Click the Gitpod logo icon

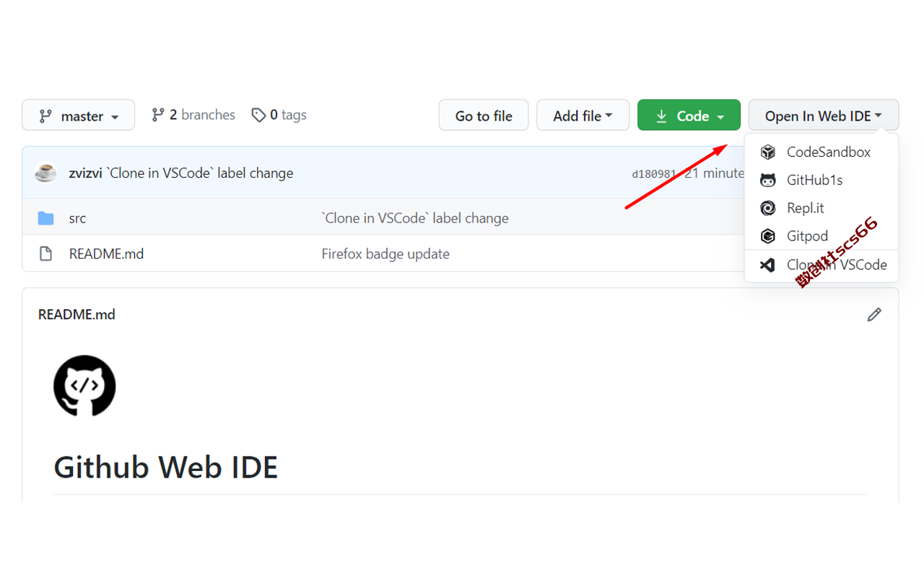(x=768, y=236)
